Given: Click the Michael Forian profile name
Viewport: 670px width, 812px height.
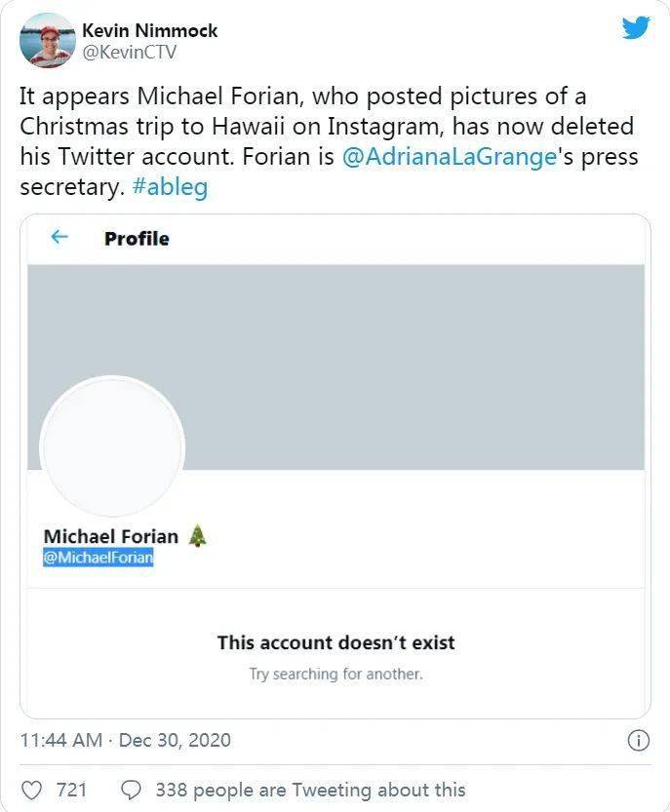Looking at the screenshot, I should (111, 536).
